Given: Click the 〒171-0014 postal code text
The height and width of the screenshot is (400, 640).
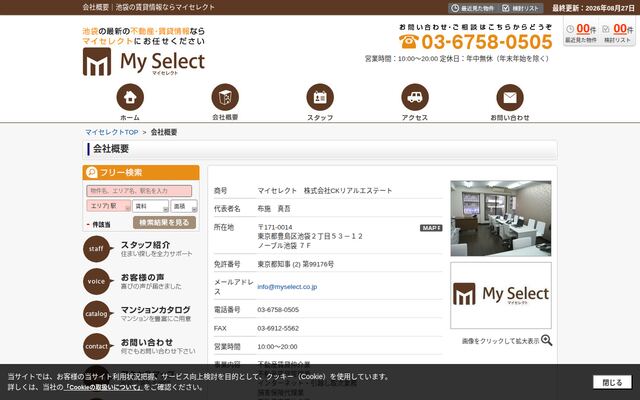Looking at the screenshot, I should coord(275,227).
